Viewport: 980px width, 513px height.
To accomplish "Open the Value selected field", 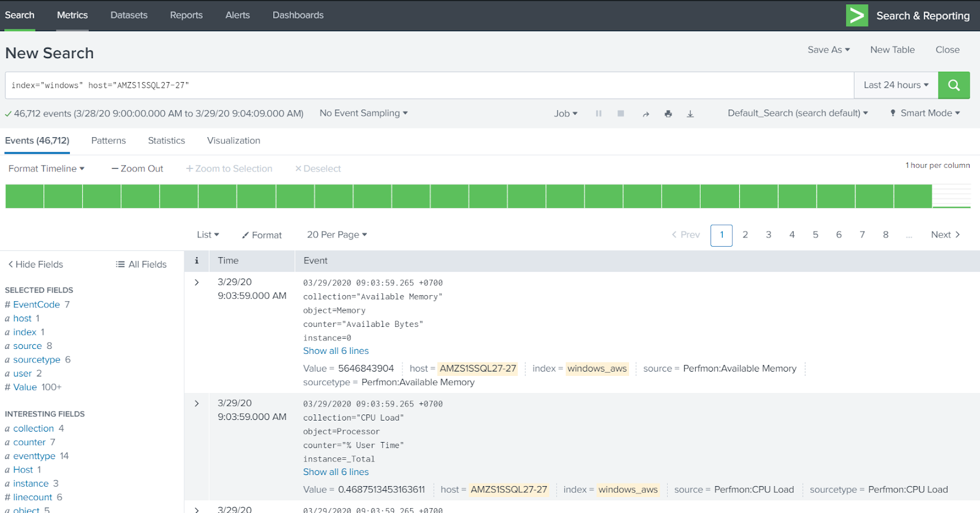I will 25,387.
